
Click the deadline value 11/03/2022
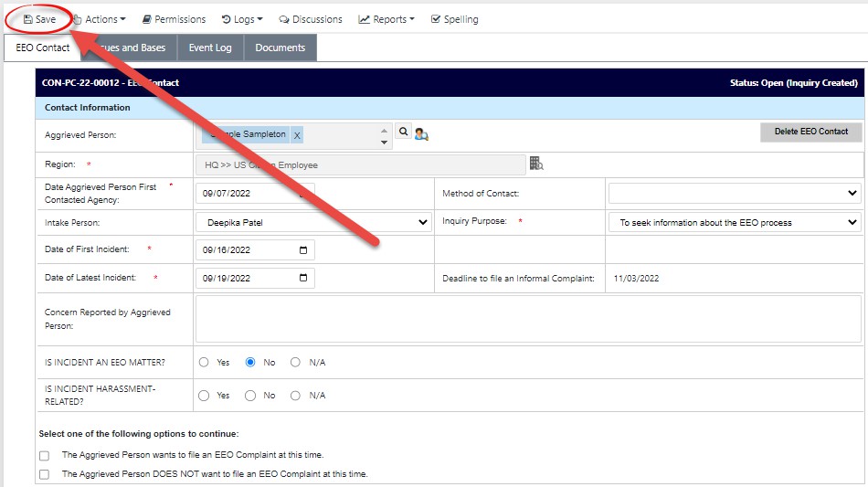point(636,279)
